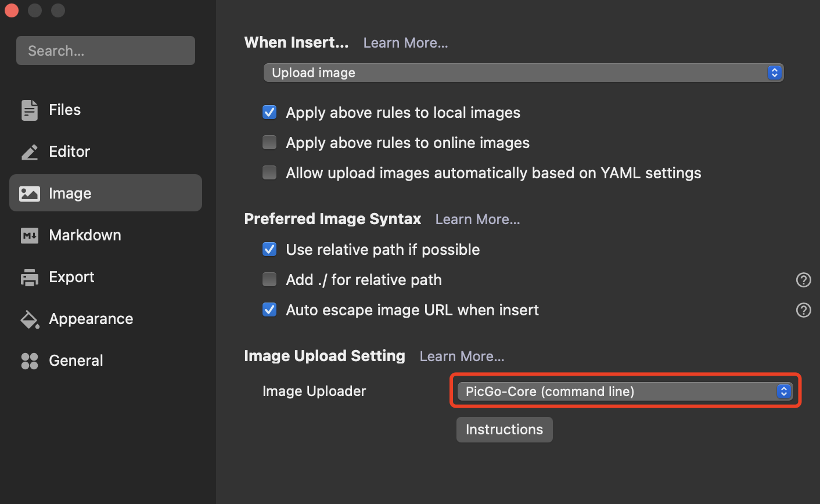
Task: Enable upload images automatically based on YAML
Action: point(269,172)
